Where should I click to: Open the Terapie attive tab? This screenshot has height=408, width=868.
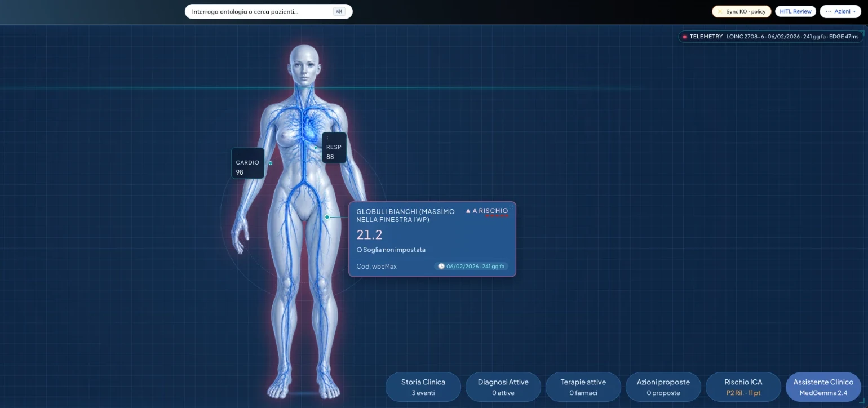583,387
